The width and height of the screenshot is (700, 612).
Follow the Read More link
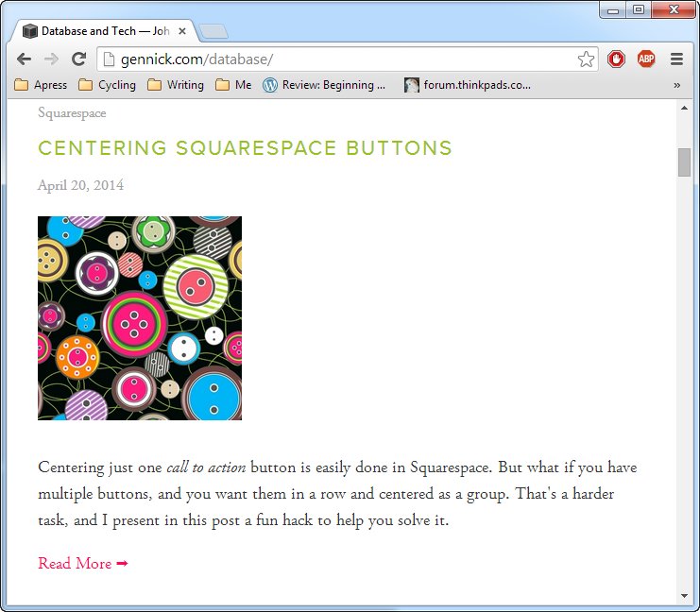[83, 563]
